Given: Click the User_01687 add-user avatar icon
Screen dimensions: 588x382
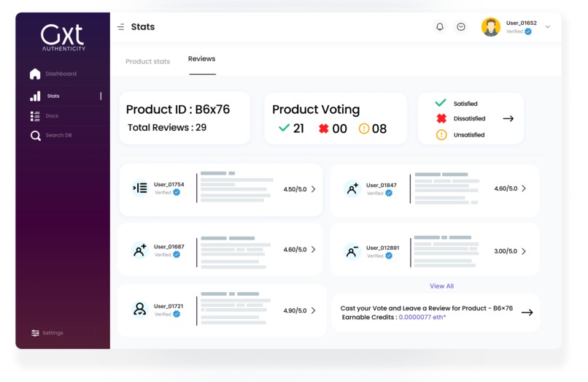Looking at the screenshot, I should tap(140, 250).
